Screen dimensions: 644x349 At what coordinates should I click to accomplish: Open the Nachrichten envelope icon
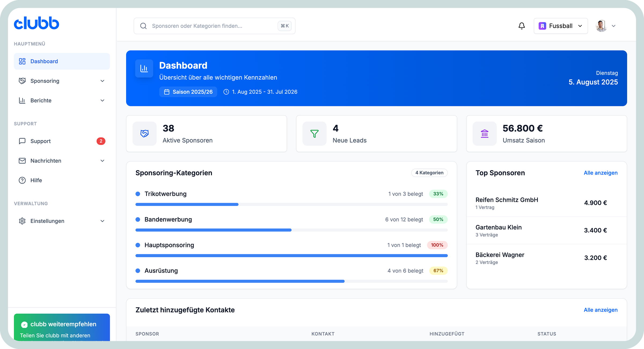[22, 161]
